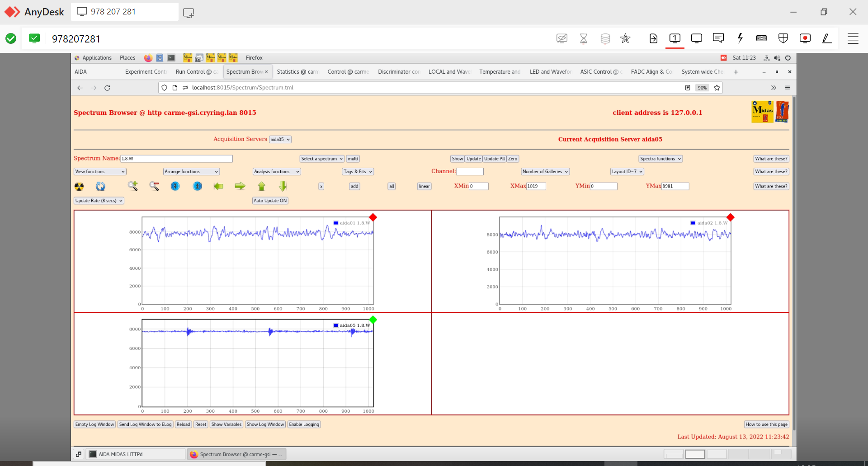Viewport: 868px width, 466px height.
Task: Zoom in with the magnifier plus icon
Action: pyautogui.click(x=132, y=186)
